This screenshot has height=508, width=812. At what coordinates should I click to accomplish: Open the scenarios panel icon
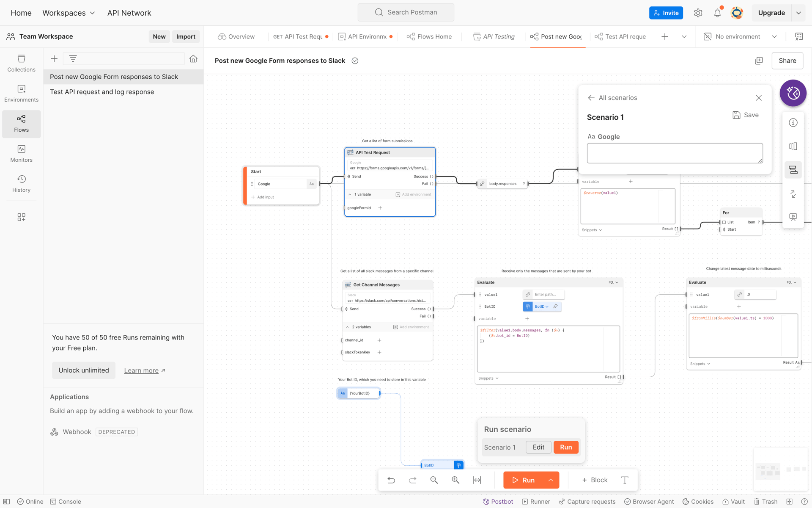(x=793, y=170)
